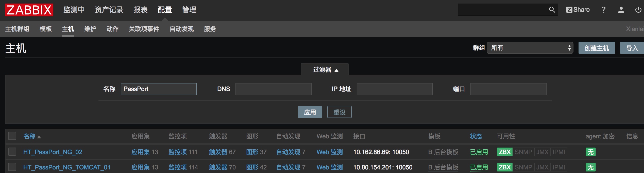Check the HT_PassPort_NG_02 row checkbox
The height and width of the screenshot is (173, 644).
click(x=12, y=152)
